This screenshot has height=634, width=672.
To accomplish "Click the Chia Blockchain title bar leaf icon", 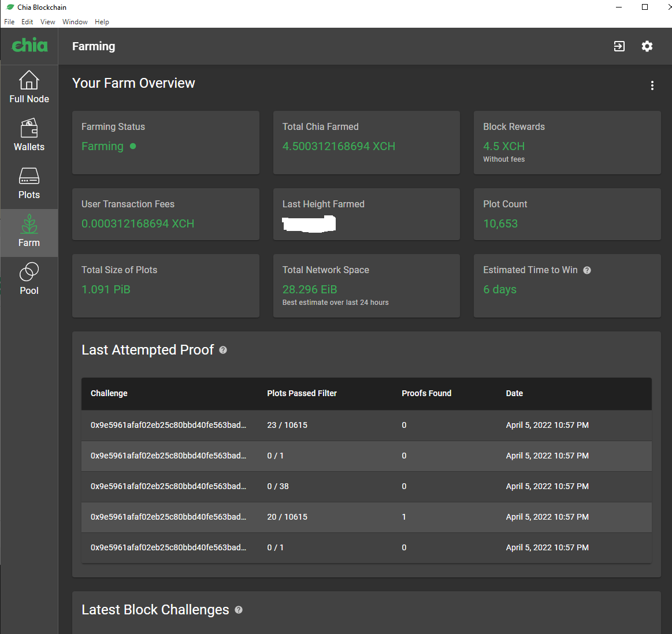I will (x=10, y=8).
